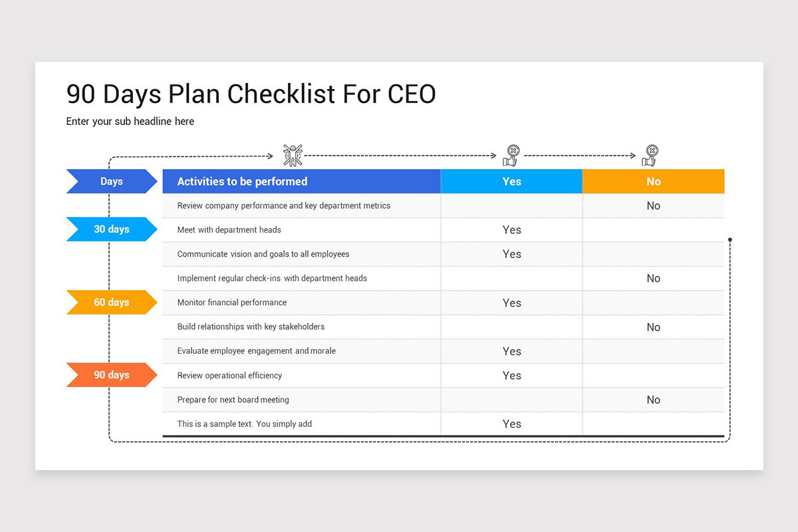Select the blue Days arrow label
The height and width of the screenshot is (532, 798).
[x=112, y=182]
